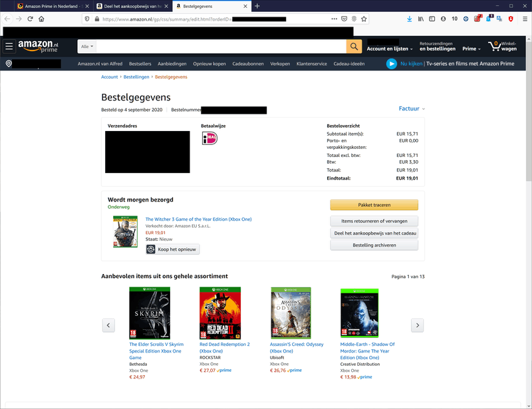
Task: Open the Alle search category dropdown
Action: point(87,47)
